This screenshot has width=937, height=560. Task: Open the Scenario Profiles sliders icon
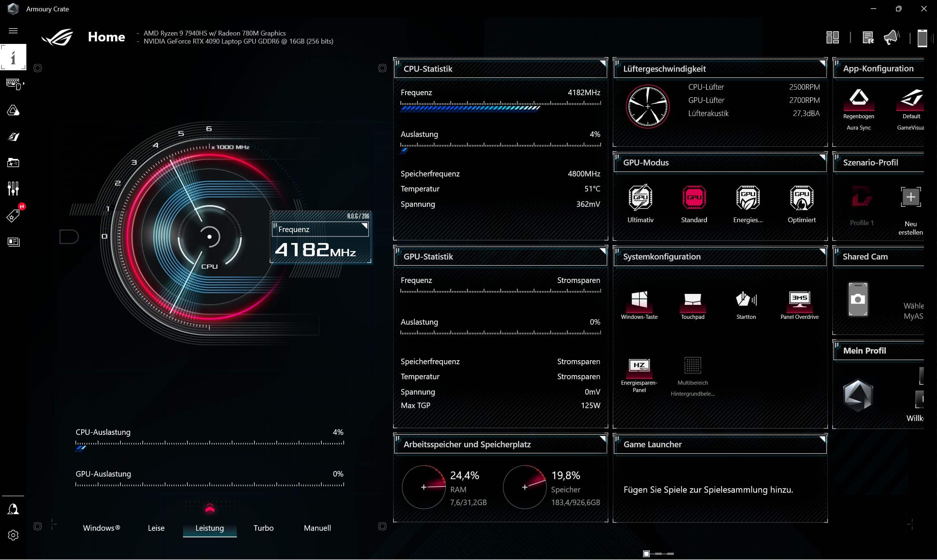click(x=13, y=188)
